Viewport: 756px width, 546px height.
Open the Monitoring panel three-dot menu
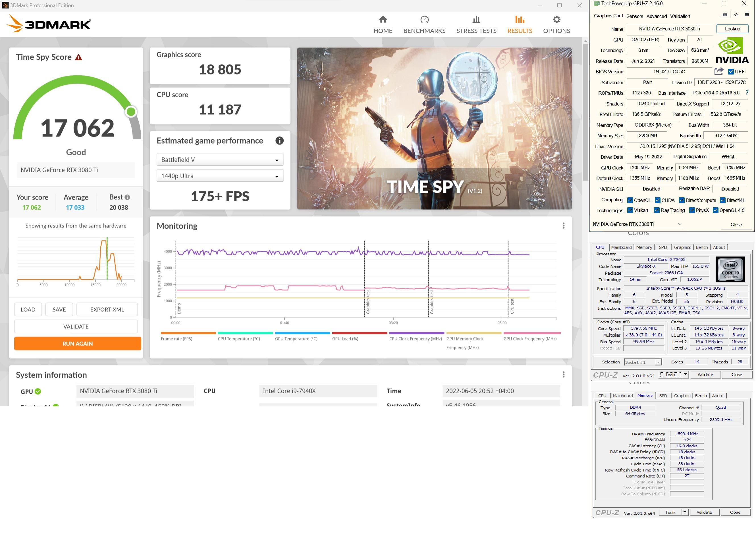[563, 226]
